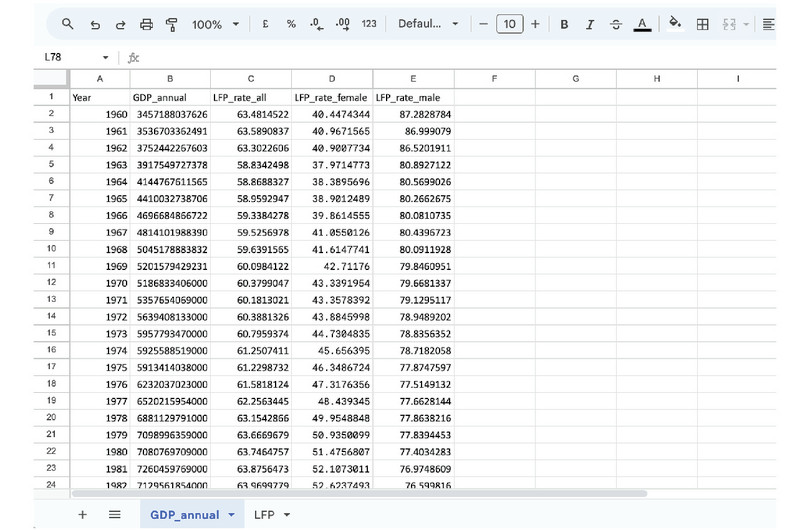The width and height of the screenshot is (810, 530).
Task: Open the merge cells dropdown arrow
Action: click(x=746, y=24)
